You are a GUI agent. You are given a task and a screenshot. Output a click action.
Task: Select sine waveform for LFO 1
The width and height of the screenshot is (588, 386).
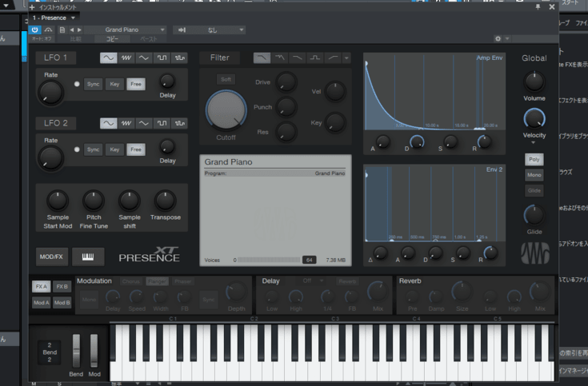(109, 58)
